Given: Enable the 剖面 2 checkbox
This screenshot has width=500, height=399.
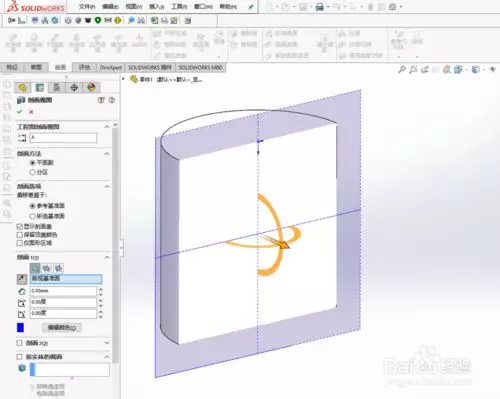Looking at the screenshot, I should coord(20,343).
